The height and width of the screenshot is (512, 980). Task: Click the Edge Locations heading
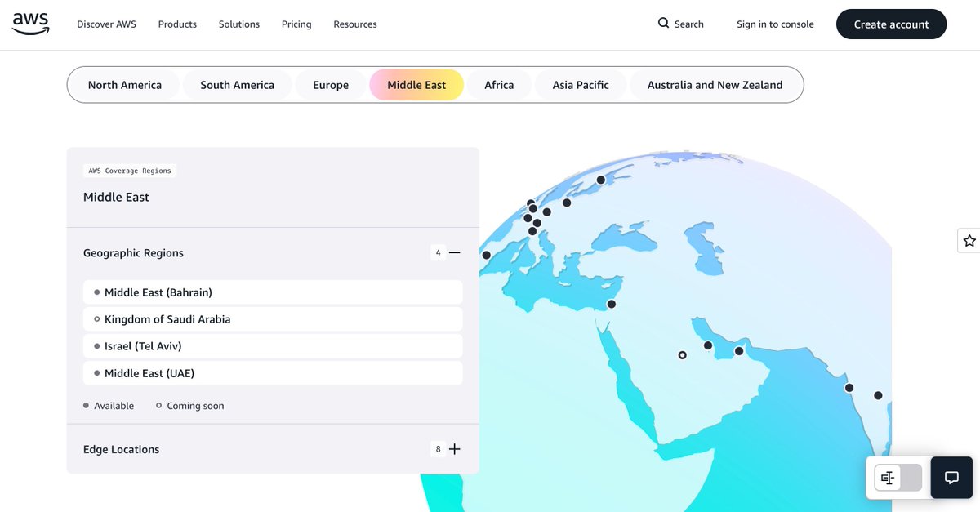click(x=122, y=449)
